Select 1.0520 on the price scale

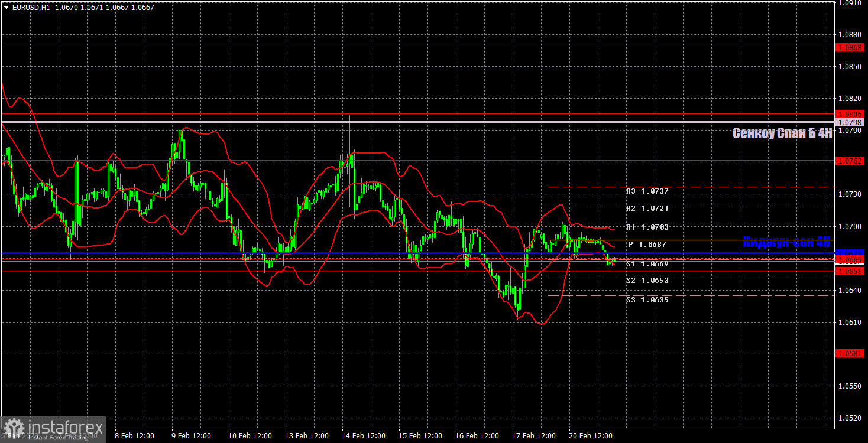pyautogui.click(x=850, y=418)
